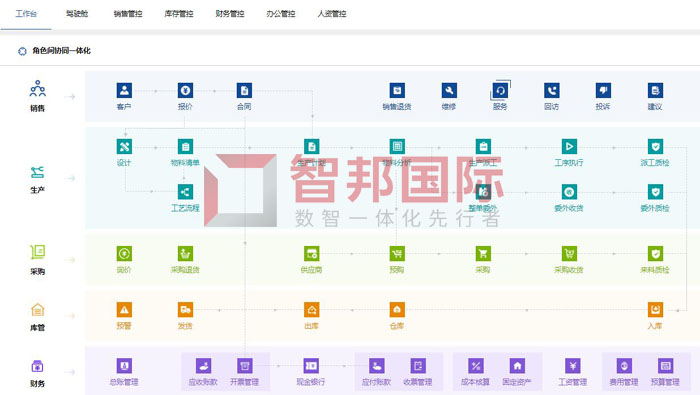Image resolution: width=700 pixels, height=395 pixels.
Task: Open the 设计 (design) icon
Action: point(124,146)
